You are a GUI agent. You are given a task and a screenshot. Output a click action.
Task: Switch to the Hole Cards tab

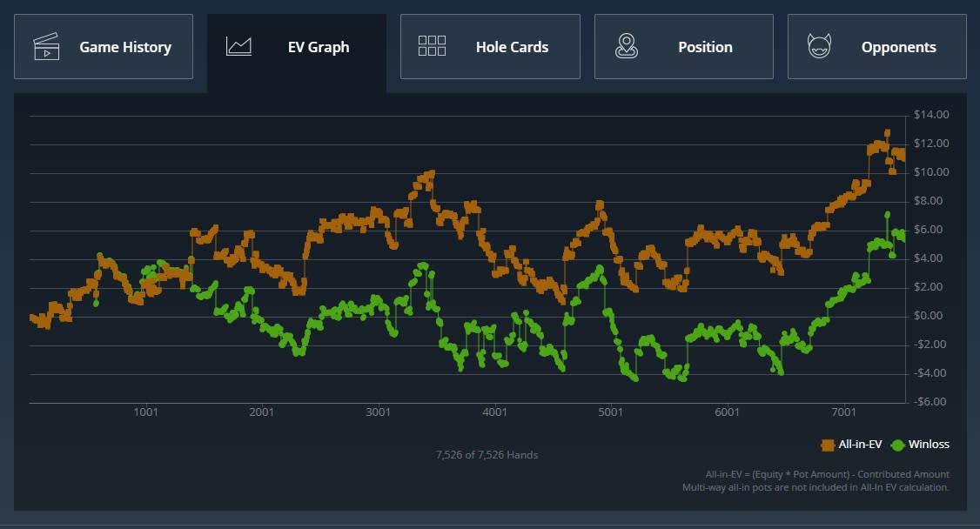coord(490,47)
